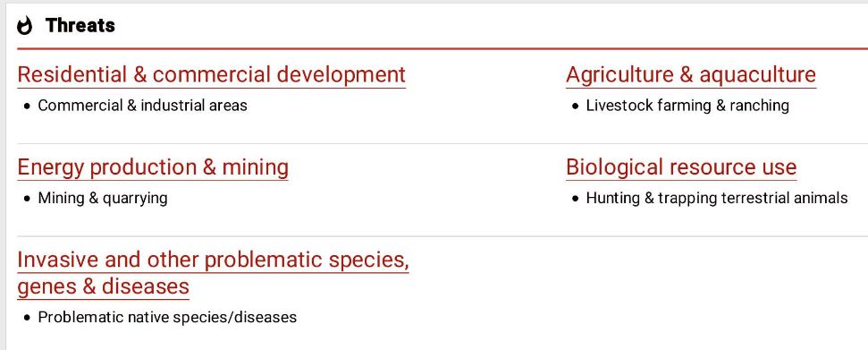This screenshot has width=868, height=350.
Task: Click bullet before Commercial & industrial areas
Action: pyautogui.click(x=27, y=106)
